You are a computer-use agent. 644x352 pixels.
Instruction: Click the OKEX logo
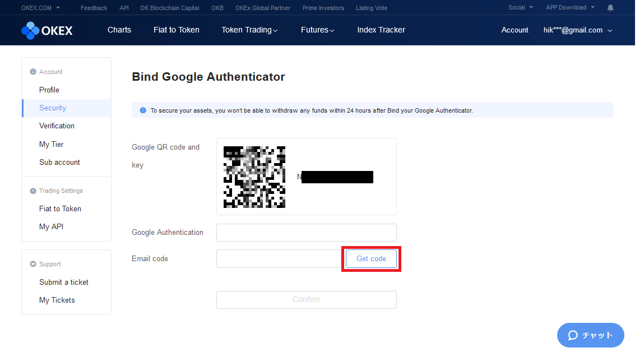point(47,30)
